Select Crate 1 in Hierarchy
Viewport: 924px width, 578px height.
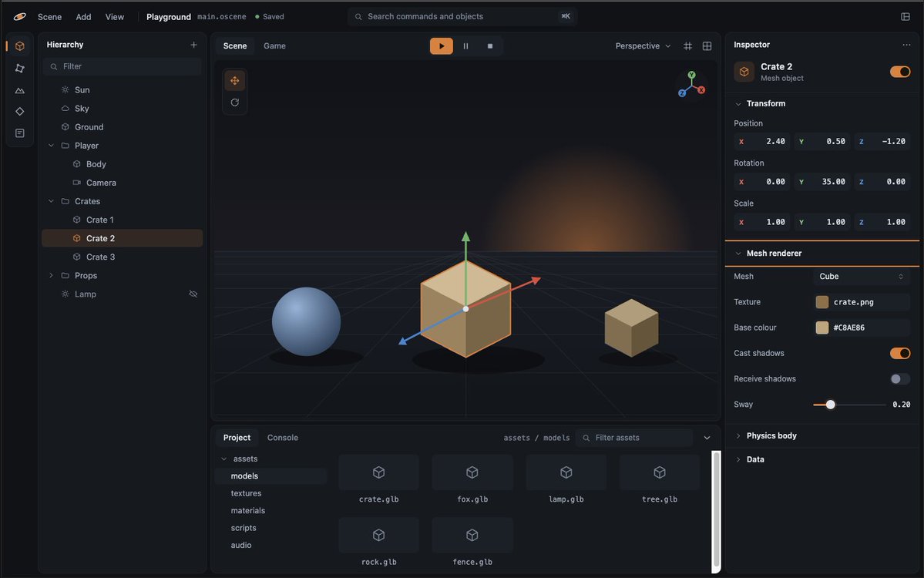(122, 220)
